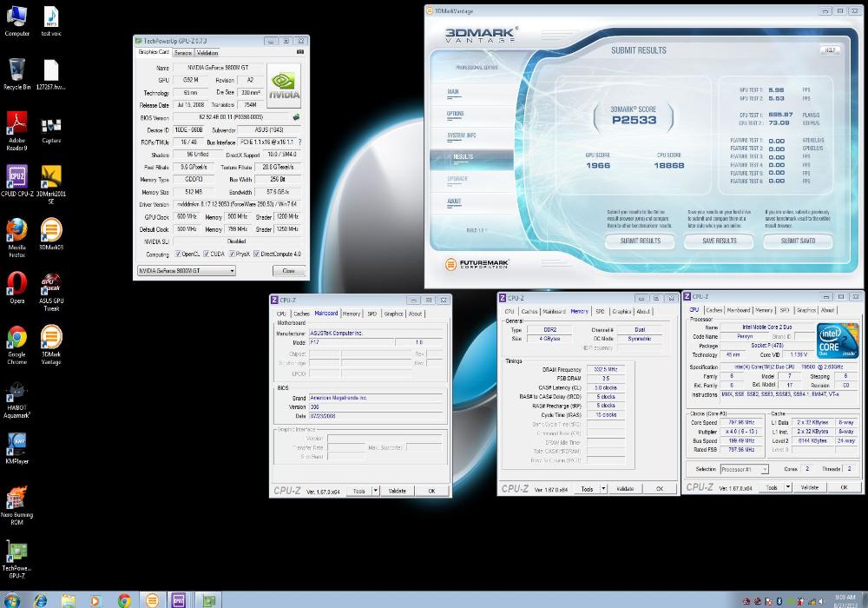This screenshot has height=608, width=868.
Task: Open Adobe Reader 9 desktop shortcut
Action: 16,130
